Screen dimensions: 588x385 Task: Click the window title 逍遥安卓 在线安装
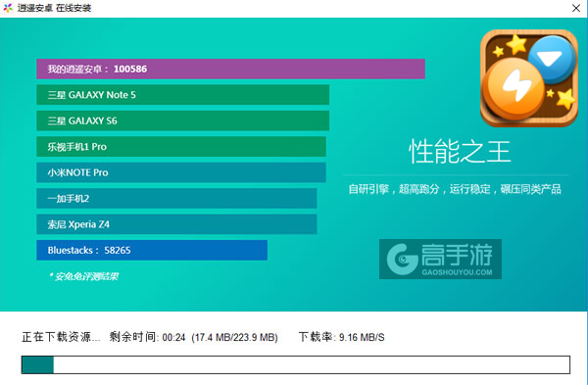(x=54, y=8)
